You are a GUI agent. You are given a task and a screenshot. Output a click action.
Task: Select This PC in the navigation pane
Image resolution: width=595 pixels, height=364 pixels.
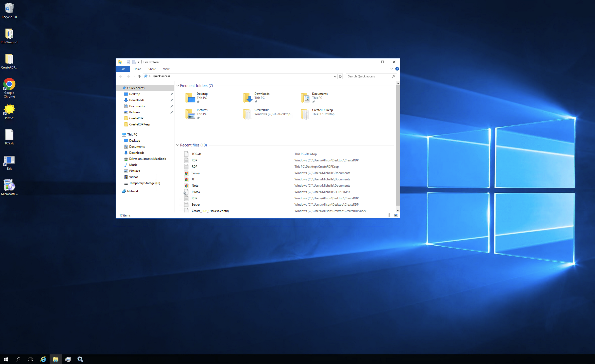132,134
